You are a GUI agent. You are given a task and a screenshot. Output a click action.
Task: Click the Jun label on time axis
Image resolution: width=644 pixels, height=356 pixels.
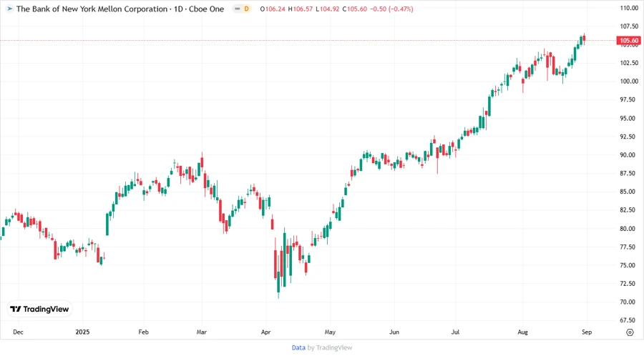click(394, 332)
